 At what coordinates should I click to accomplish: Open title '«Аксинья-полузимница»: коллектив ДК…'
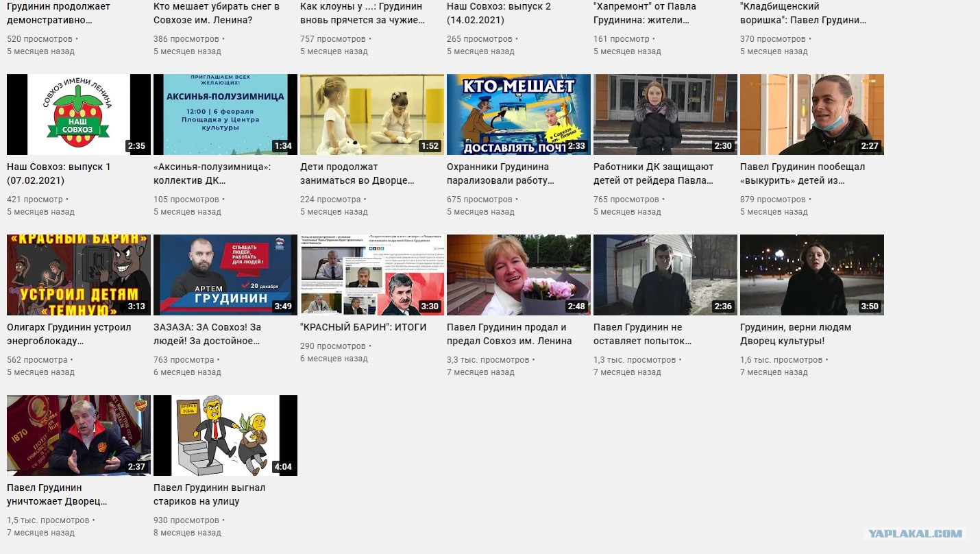(x=212, y=173)
